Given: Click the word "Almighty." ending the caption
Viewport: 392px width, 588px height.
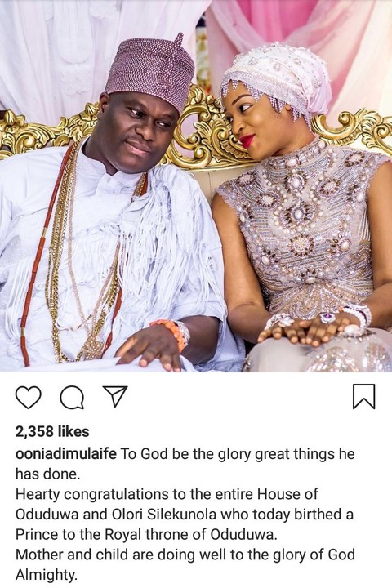Looking at the screenshot, I should pos(47,575).
